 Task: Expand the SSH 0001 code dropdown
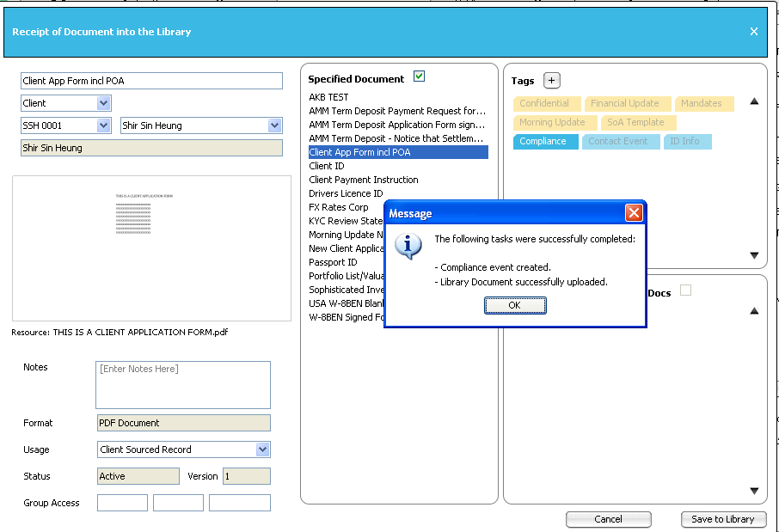pyautogui.click(x=104, y=125)
